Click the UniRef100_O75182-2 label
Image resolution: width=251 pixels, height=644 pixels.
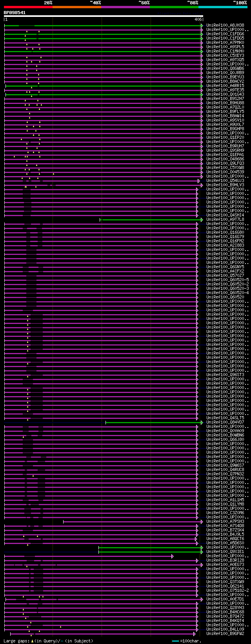pos(227,591)
